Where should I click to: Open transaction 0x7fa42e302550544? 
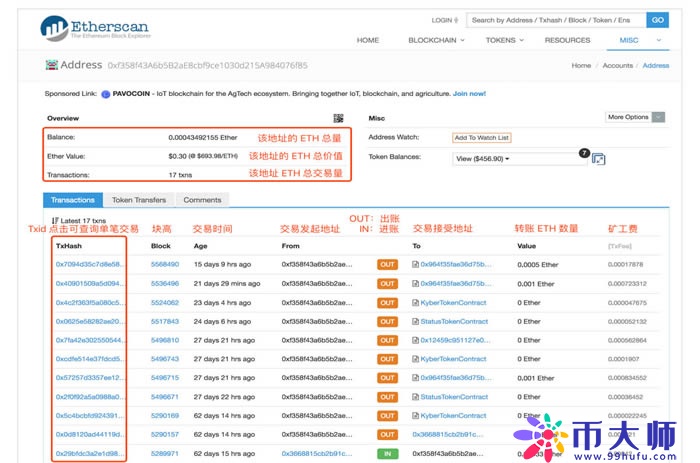click(89, 340)
